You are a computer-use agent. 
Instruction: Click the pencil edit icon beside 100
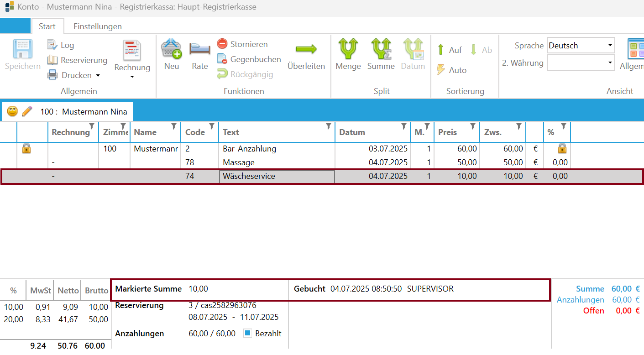[27, 111]
